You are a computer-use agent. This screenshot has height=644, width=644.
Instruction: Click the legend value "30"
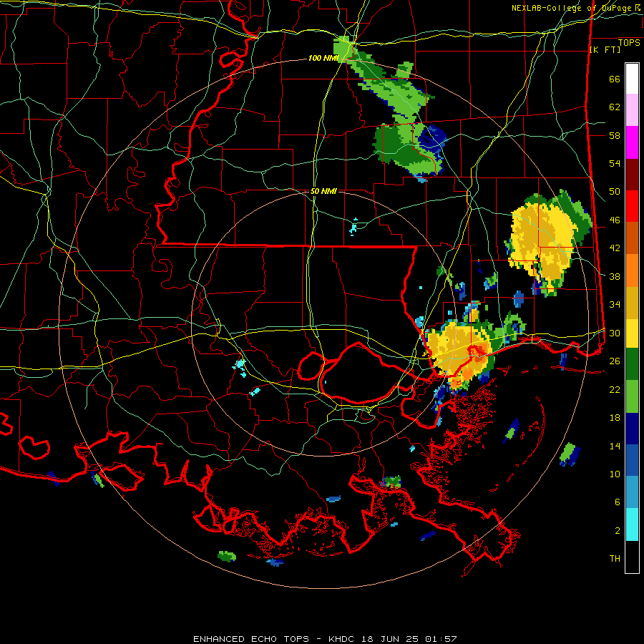615,333
